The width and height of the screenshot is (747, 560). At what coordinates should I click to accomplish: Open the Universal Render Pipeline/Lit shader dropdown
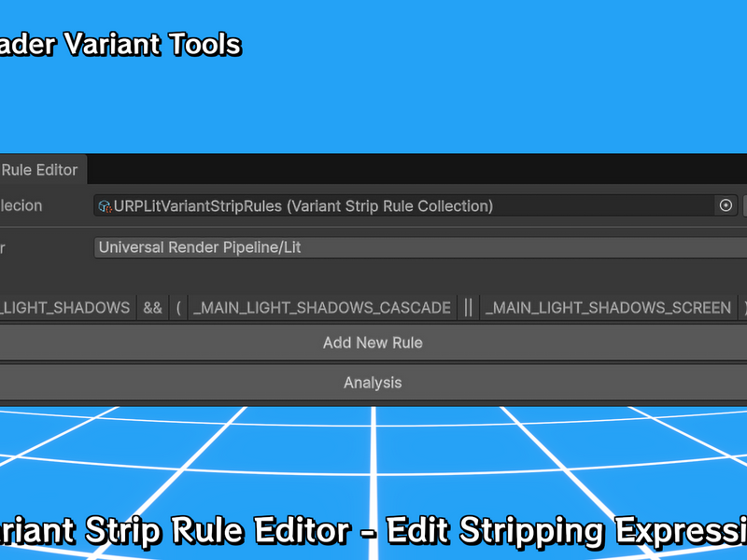point(421,247)
